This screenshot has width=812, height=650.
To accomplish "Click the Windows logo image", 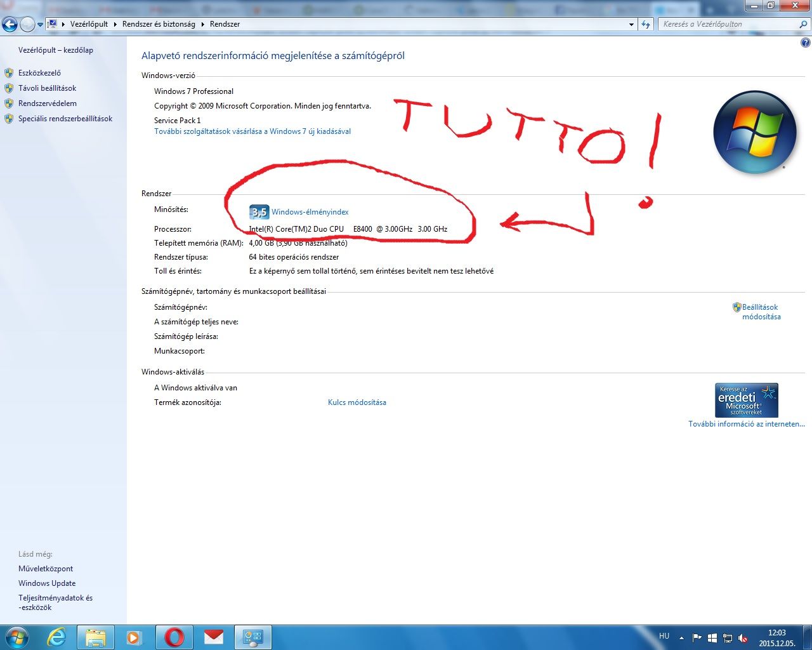I will pyautogui.click(x=755, y=132).
